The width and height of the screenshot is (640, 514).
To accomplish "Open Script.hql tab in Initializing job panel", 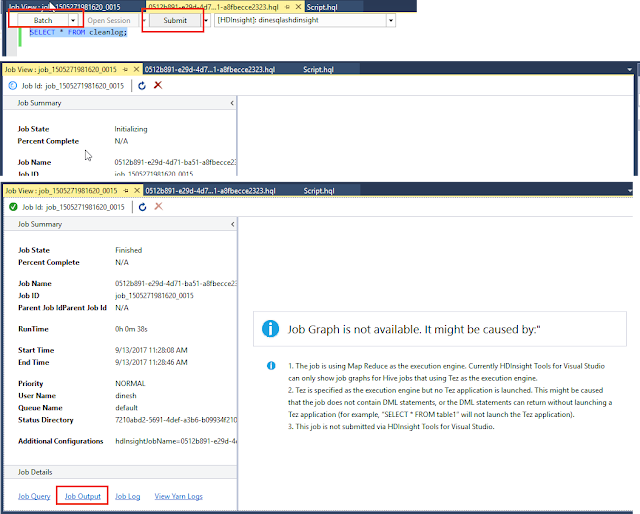I will (318, 69).
